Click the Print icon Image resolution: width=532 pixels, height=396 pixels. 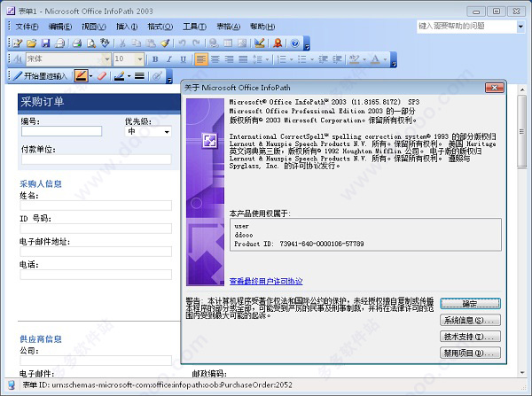click(77, 43)
